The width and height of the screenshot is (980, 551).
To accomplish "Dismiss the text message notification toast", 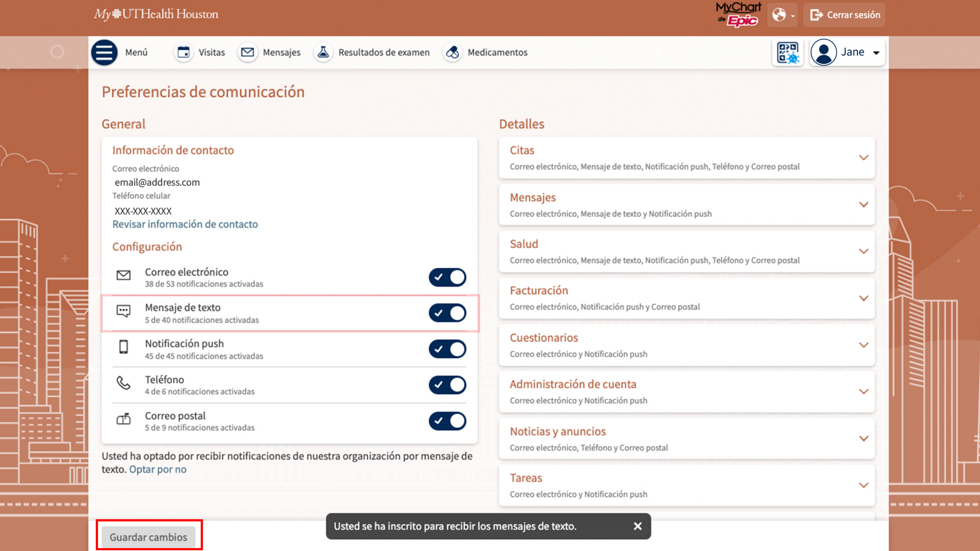I will [637, 526].
